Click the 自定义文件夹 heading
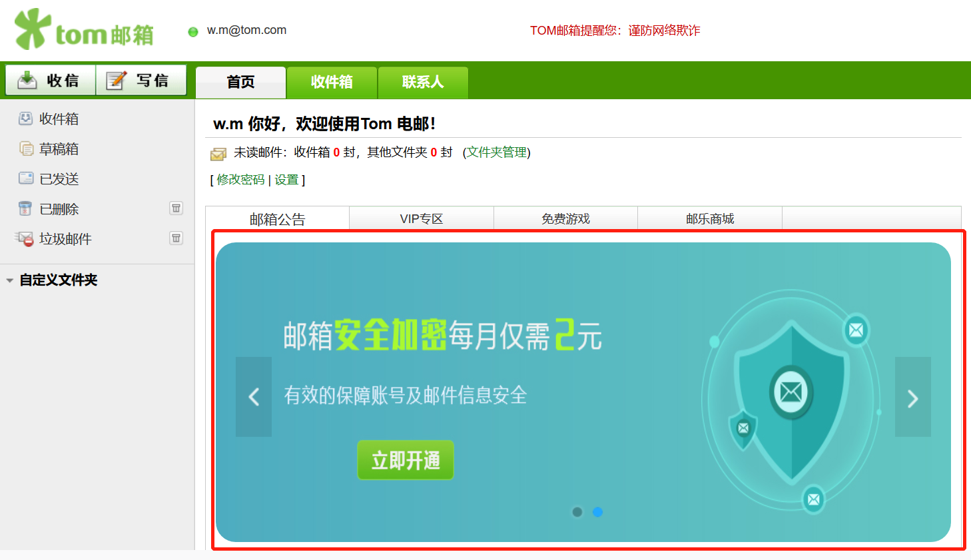The image size is (971, 560). 59,280
